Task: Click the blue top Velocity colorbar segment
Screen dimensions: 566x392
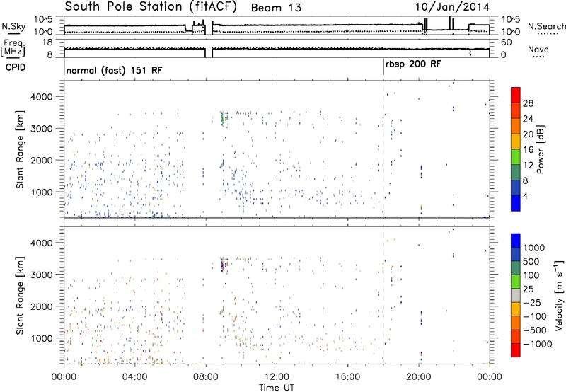Action: (x=516, y=241)
